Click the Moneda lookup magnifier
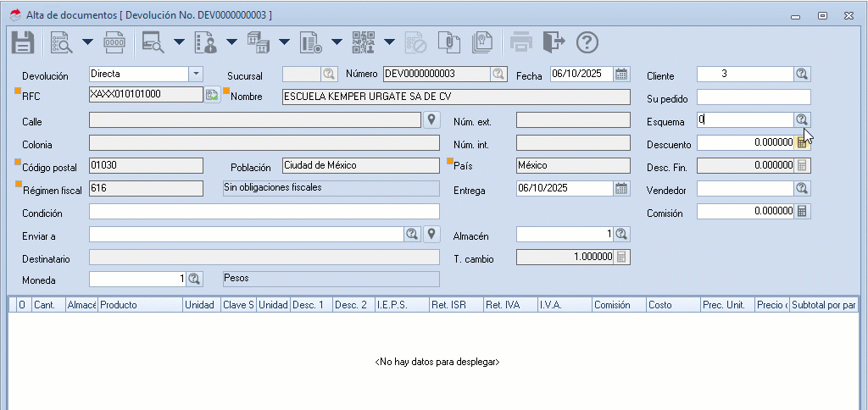 194,279
